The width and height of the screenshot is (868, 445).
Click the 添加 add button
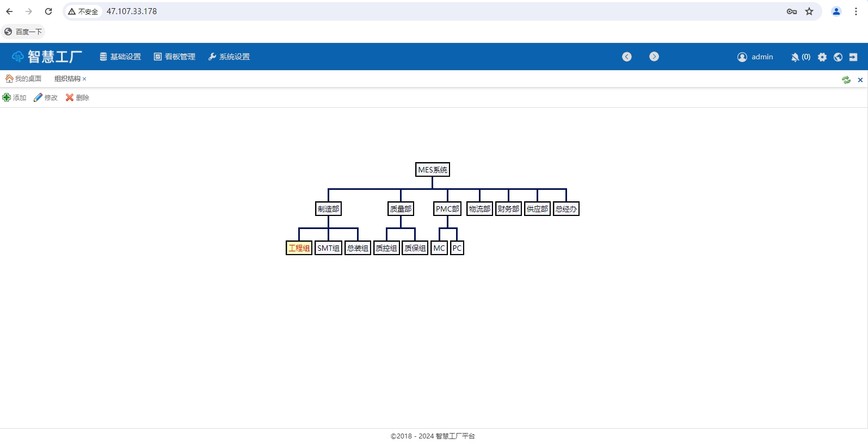(x=15, y=97)
